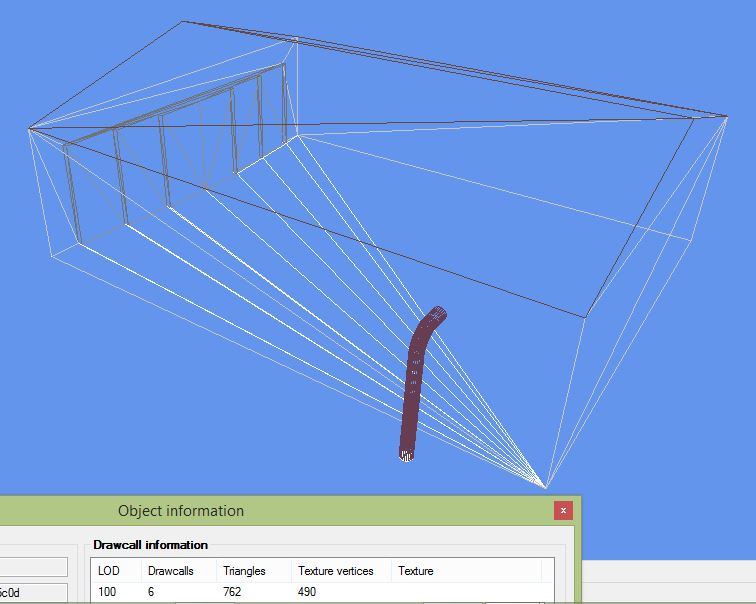Screen dimensions: 756x604
Task: Click the white bottom tip of the pipe
Action: [406, 456]
